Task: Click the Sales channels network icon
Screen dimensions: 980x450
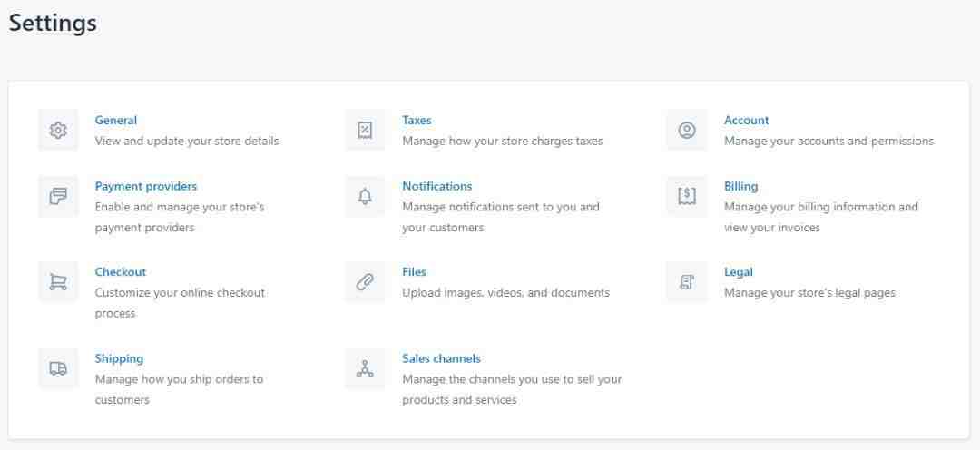Action: pos(365,368)
